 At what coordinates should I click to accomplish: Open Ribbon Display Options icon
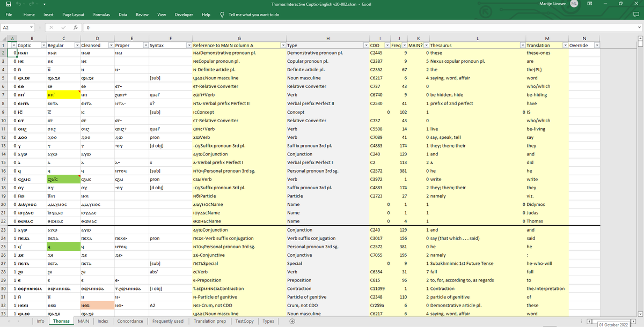[x=589, y=4]
